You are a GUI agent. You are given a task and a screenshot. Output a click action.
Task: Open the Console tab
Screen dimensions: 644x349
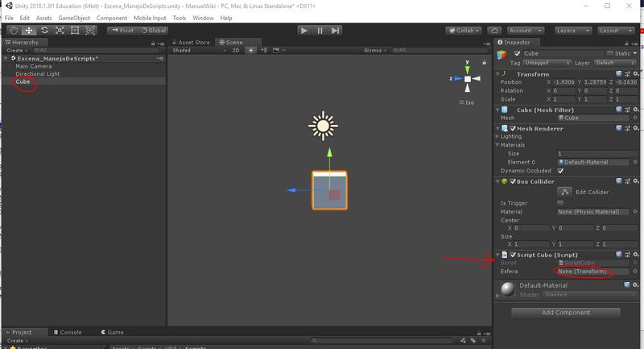(x=68, y=332)
